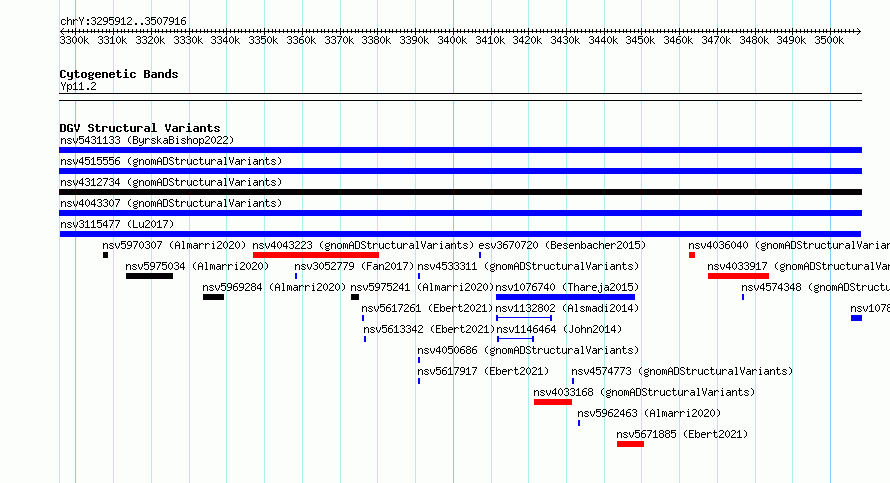Select the thin blue span of nsv1146464
This screenshot has width=890, height=483.
(x=515, y=339)
